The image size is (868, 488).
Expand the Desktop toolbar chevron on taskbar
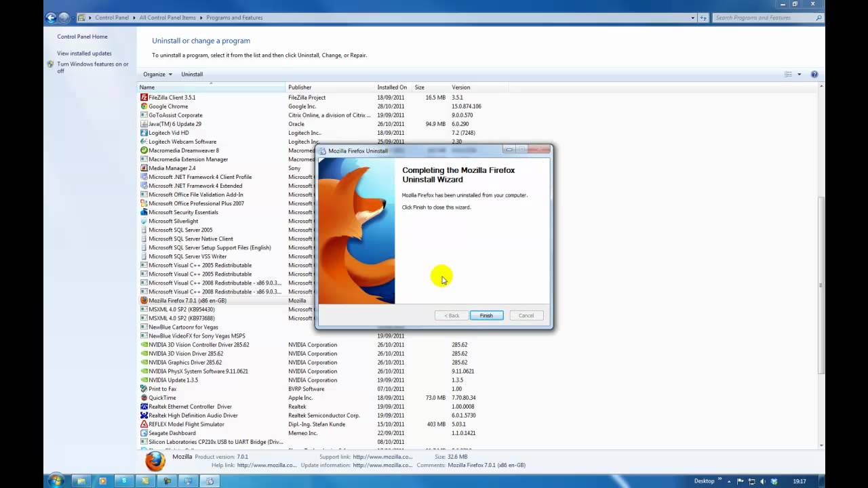[720, 480]
